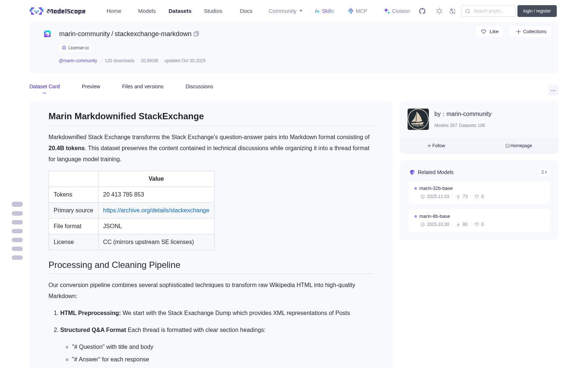Jump using first table-of-contents marker
Screen dimensions: 588x368
click(17, 204)
